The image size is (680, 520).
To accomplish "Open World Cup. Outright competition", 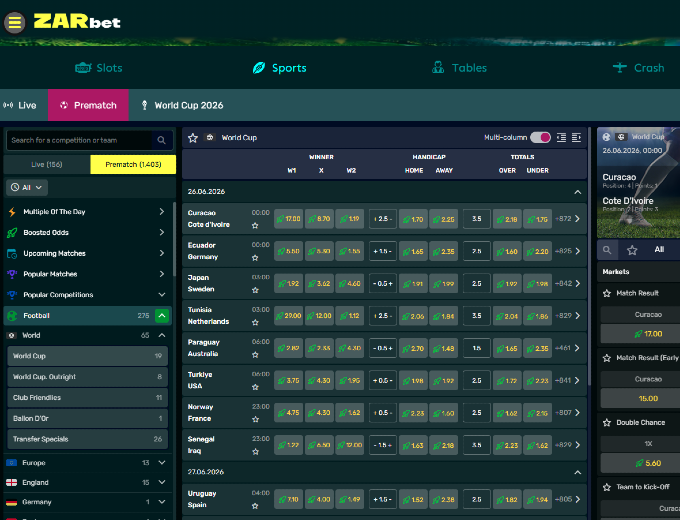I will pos(88,376).
